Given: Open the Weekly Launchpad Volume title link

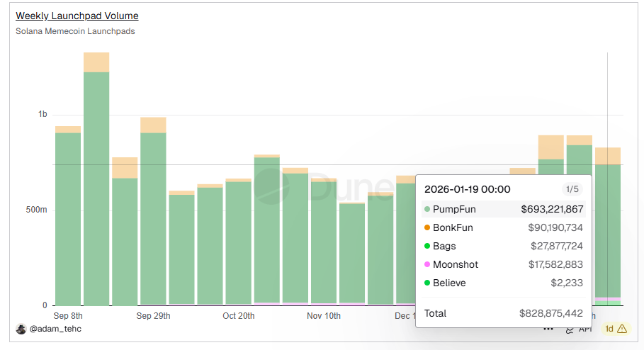Looking at the screenshot, I should pos(77,16).
